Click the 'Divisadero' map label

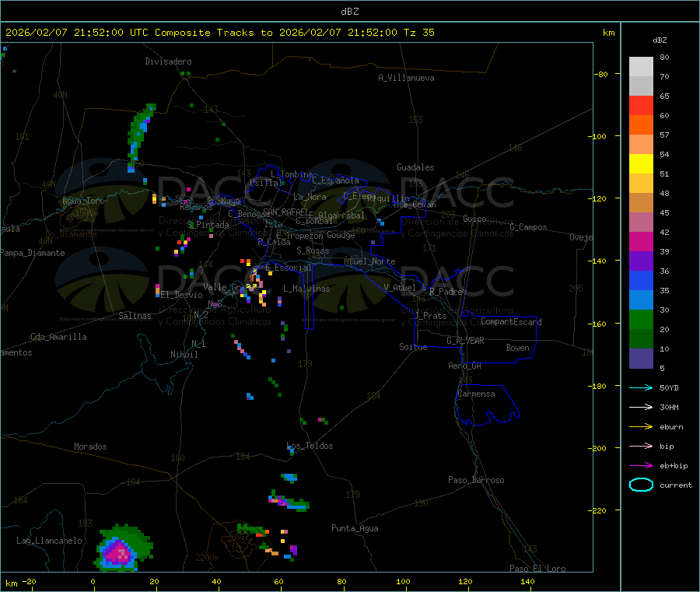pyautogui.click(x=168, y=61)
